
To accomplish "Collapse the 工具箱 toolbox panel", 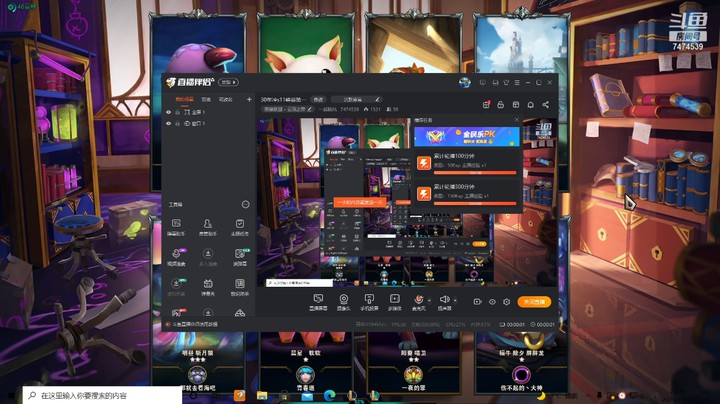I will coord(246,204).
